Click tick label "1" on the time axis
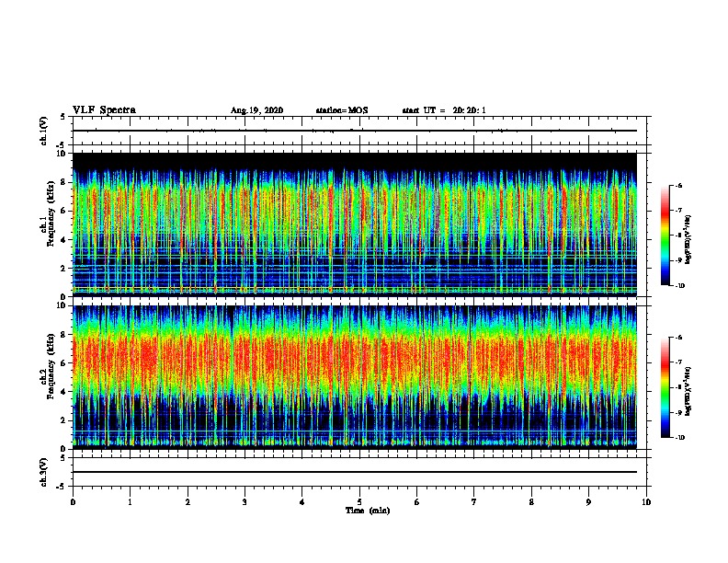 pyautogui.click(x=130, y=502)
